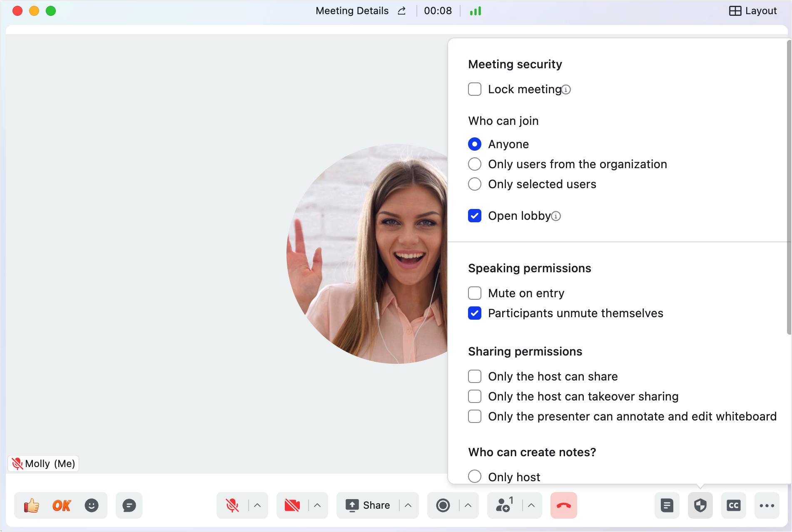
Task: Open the chat panel icon
Action: (129, 505)
